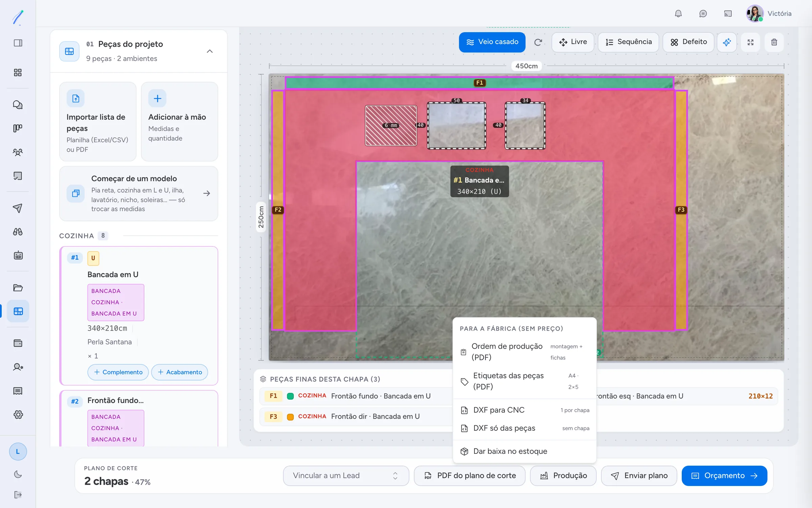Click the sparkle AI optimize icon

[x=727, y=42]
